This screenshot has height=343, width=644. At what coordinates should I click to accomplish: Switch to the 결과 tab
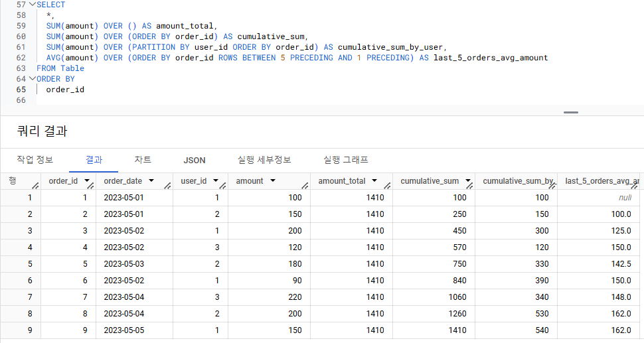(x=94, y=160)
